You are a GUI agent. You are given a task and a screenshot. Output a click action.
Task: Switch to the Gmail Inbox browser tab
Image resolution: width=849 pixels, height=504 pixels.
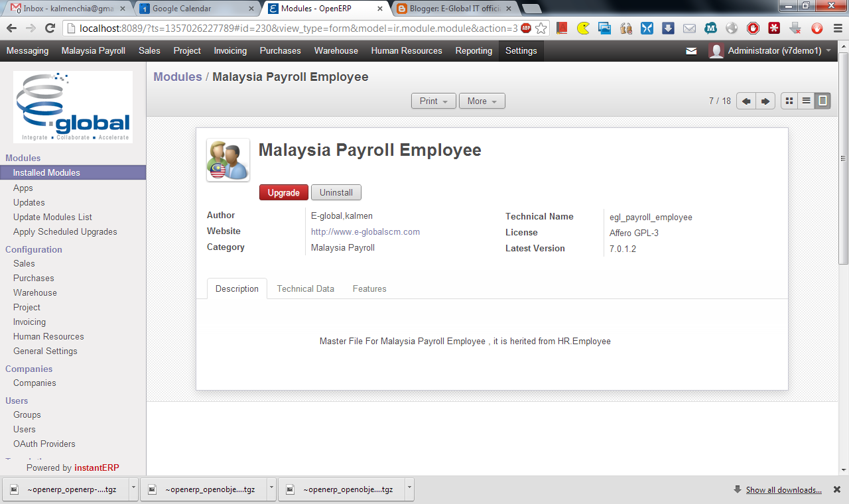click(66, 9)
